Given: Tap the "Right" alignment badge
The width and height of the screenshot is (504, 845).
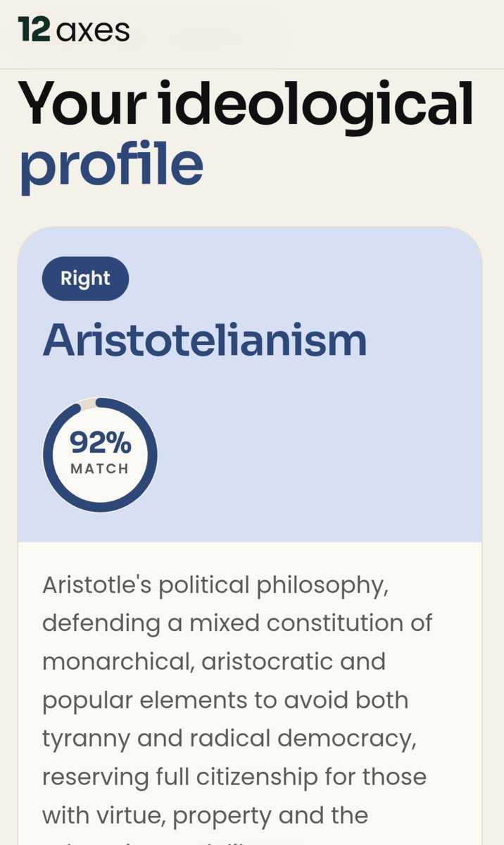Looking at the screenshot, I should (x=85, y=279).
